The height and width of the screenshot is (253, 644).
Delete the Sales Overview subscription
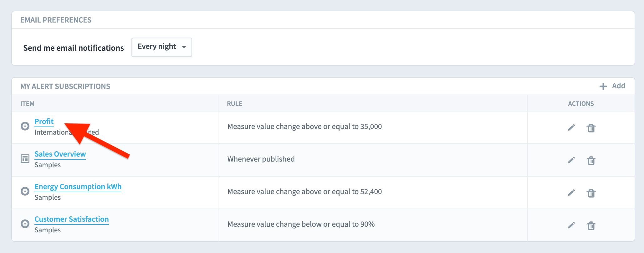coord(591,160)
